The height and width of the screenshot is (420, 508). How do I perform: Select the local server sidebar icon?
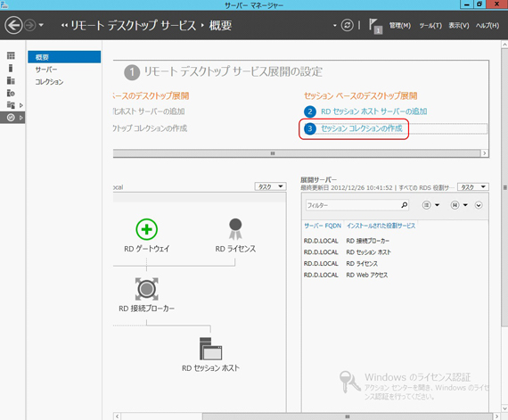pyautogui.click(x=11, y=68)
